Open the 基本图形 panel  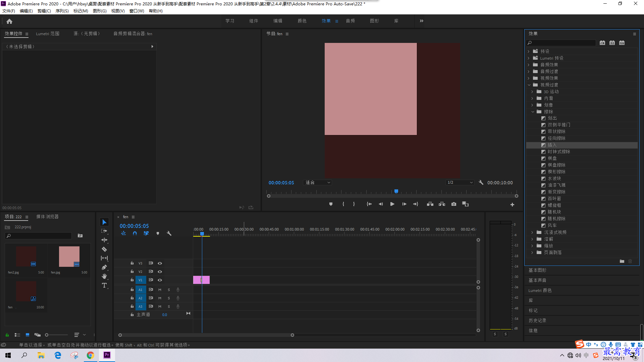click(537, 270)
